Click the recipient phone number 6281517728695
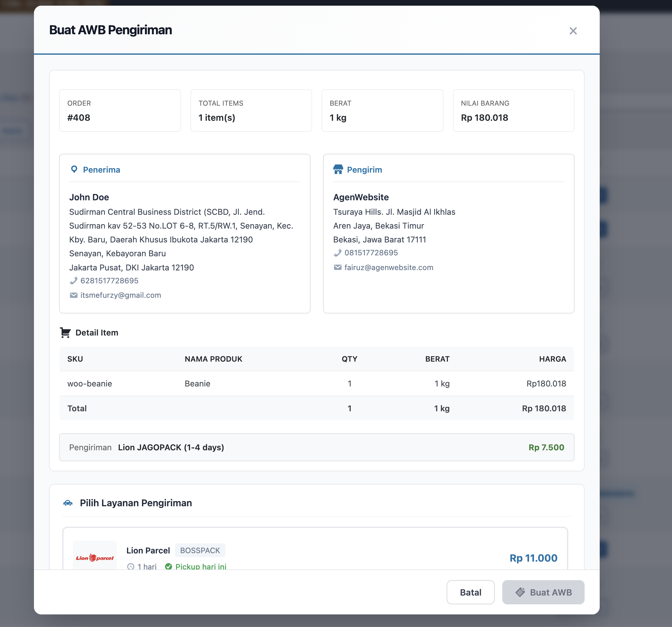The width and height of the screenshot is (672, 627). (x=109, y=281)
